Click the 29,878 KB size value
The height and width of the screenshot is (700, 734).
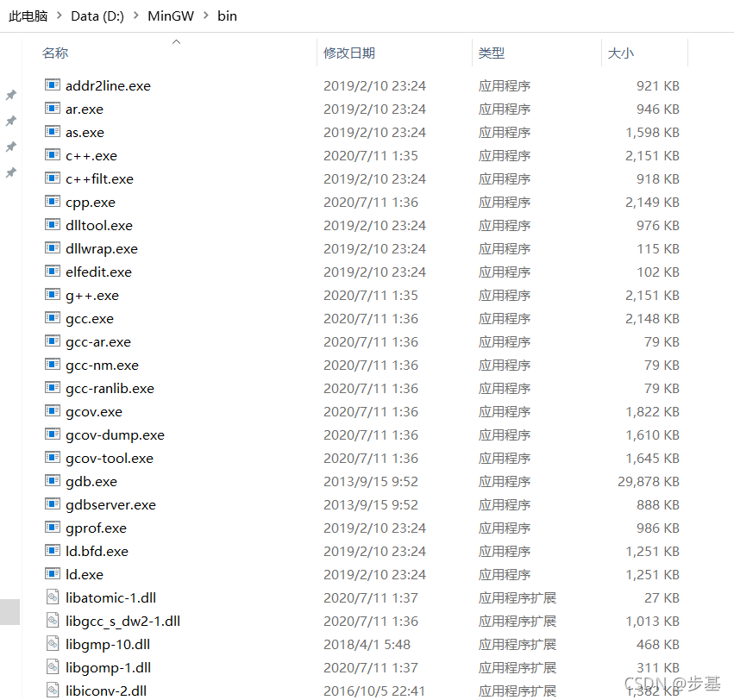pos(649,482)
